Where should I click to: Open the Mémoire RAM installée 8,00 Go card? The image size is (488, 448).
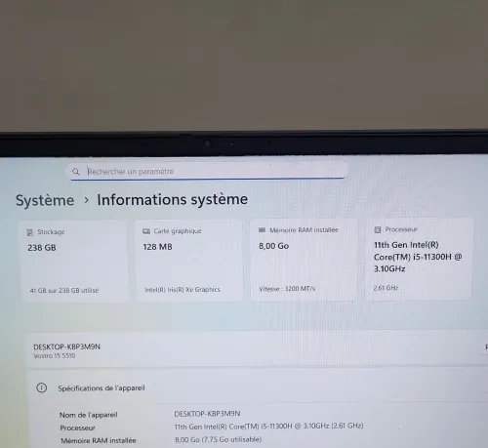(304, 260)
